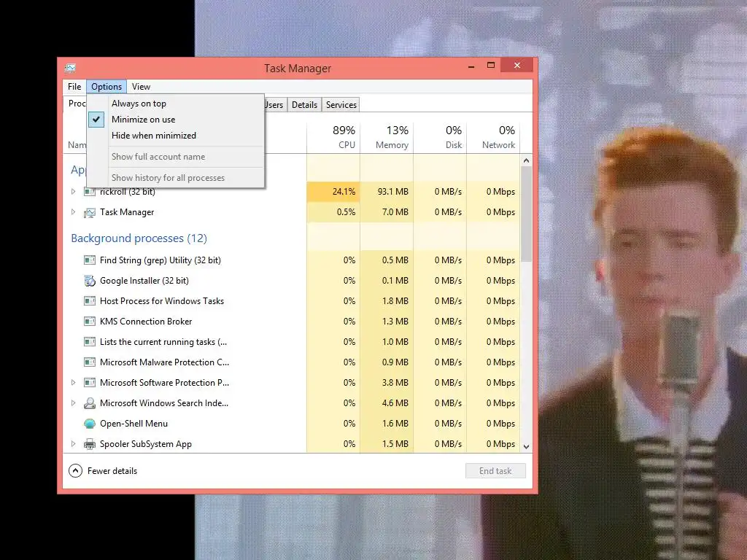
Task: Click the 93.1 MB memory value
Action: click(x=393, y=192)
